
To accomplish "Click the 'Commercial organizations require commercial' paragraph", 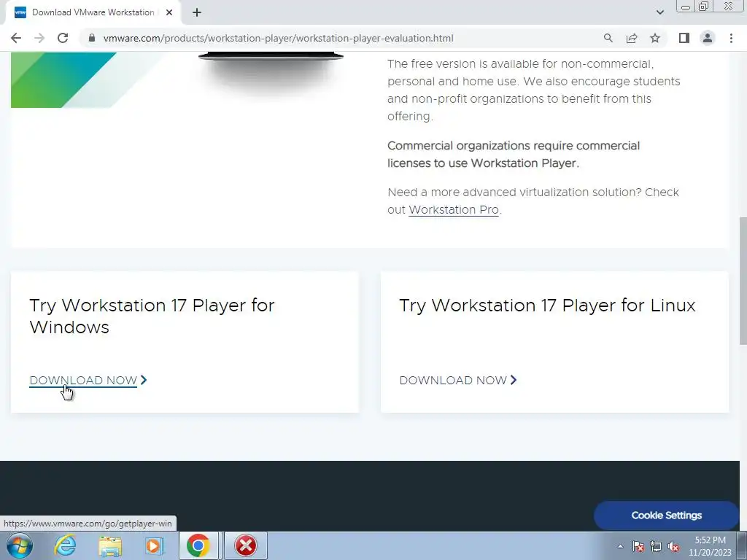I will 514,155.
